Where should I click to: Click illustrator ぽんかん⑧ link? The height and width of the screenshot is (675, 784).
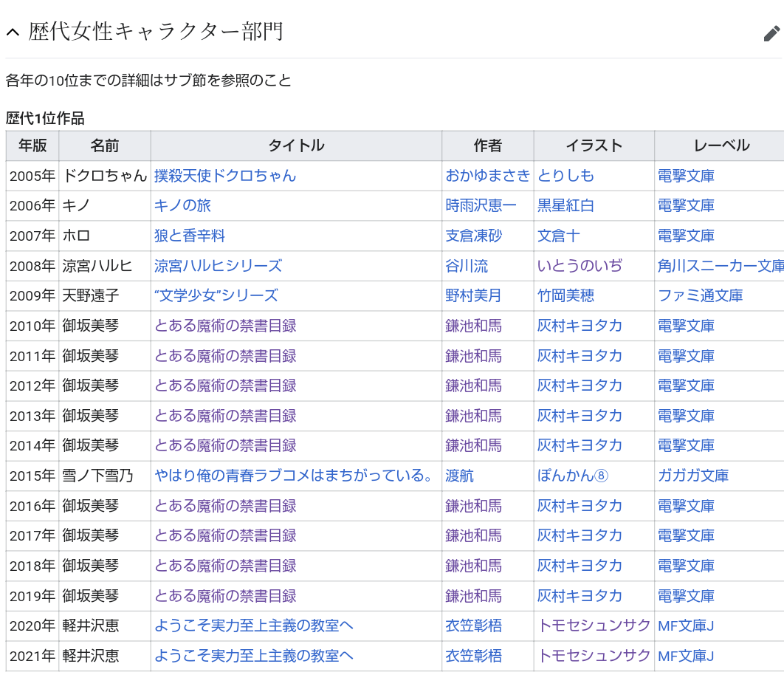click(x=572, y=476)
